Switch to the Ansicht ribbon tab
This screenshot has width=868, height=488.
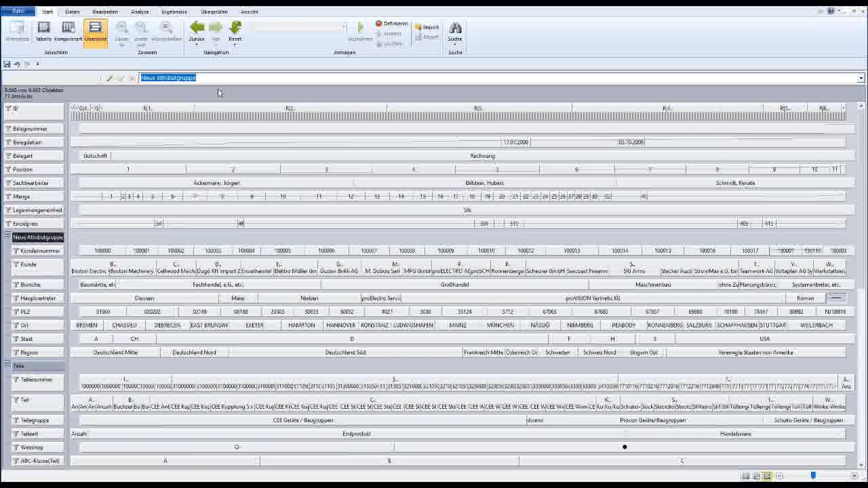pos(249,12)
